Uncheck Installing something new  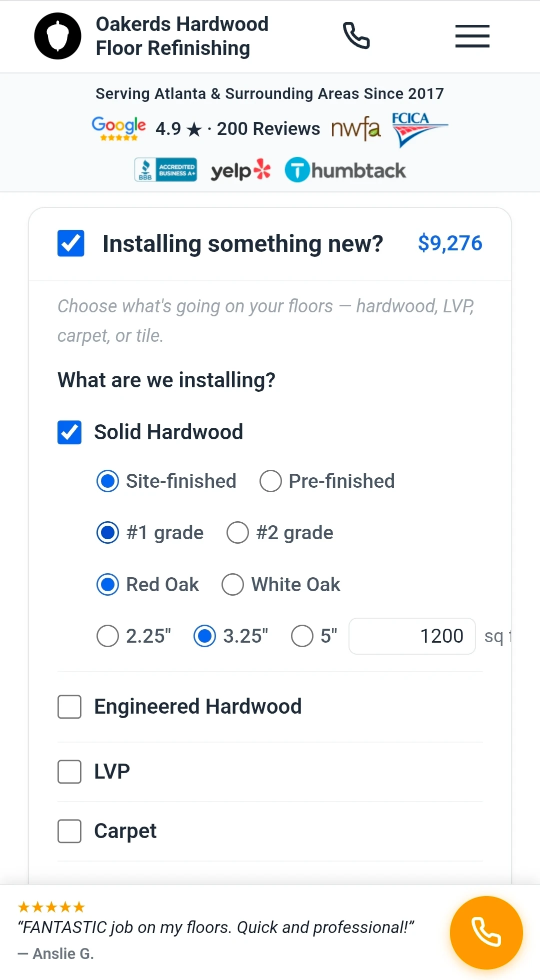tap(70, 244)
